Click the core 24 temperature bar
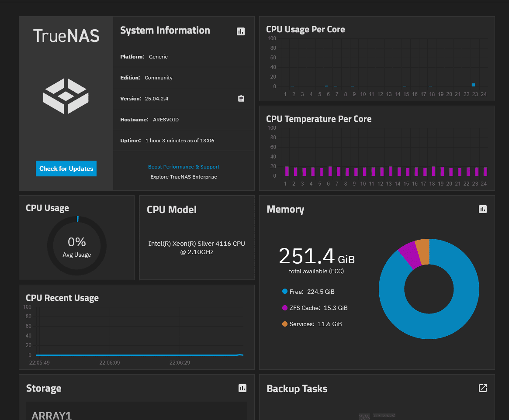Screen dimensions: 509x420 pyautogui.click(x=485, y=172)
